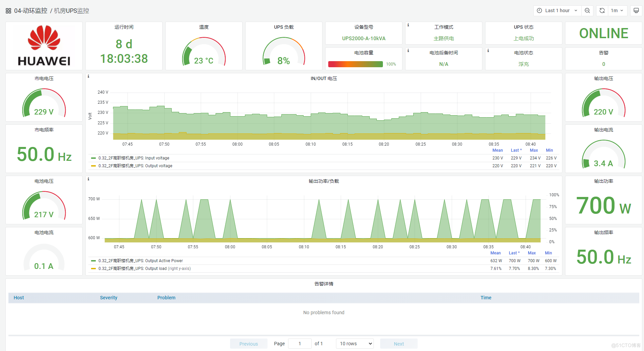The width and height of the screenshot is (644, 351).
Task: Sort alert table by Time column
Action: point(486,298)
